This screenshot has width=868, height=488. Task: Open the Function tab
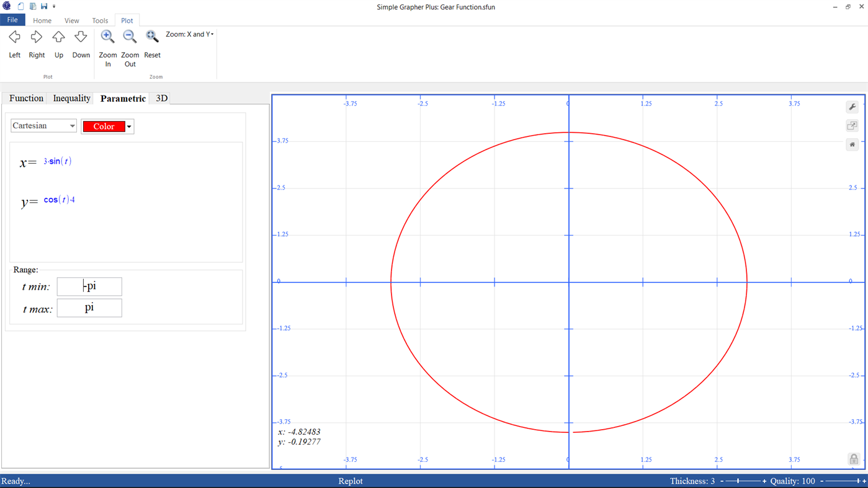click(x=26, y=98)
